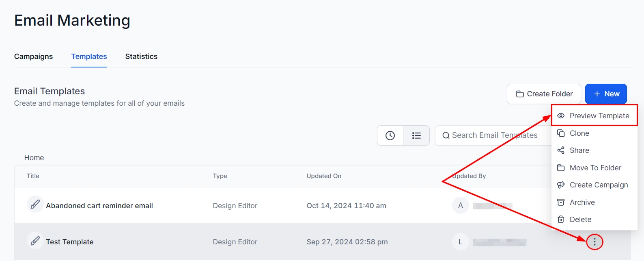The image size is (644, 261).
Task: Switch to list view icon
Action: (x=416, y=135)
